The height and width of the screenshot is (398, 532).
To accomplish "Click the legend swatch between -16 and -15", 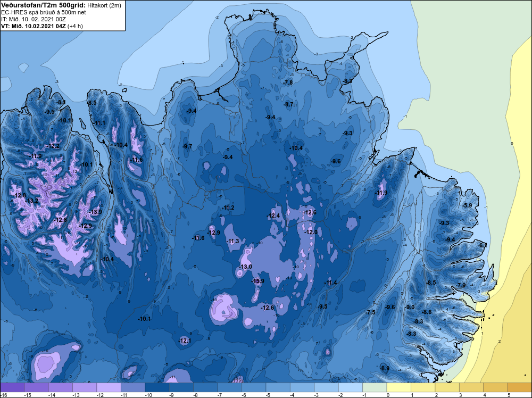I will click(12, 387).
